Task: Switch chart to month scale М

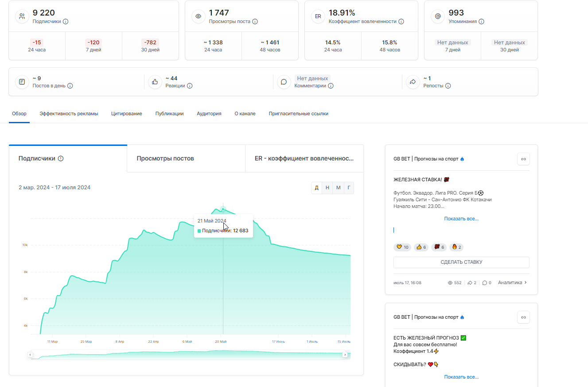Action: tap(339, 188)
